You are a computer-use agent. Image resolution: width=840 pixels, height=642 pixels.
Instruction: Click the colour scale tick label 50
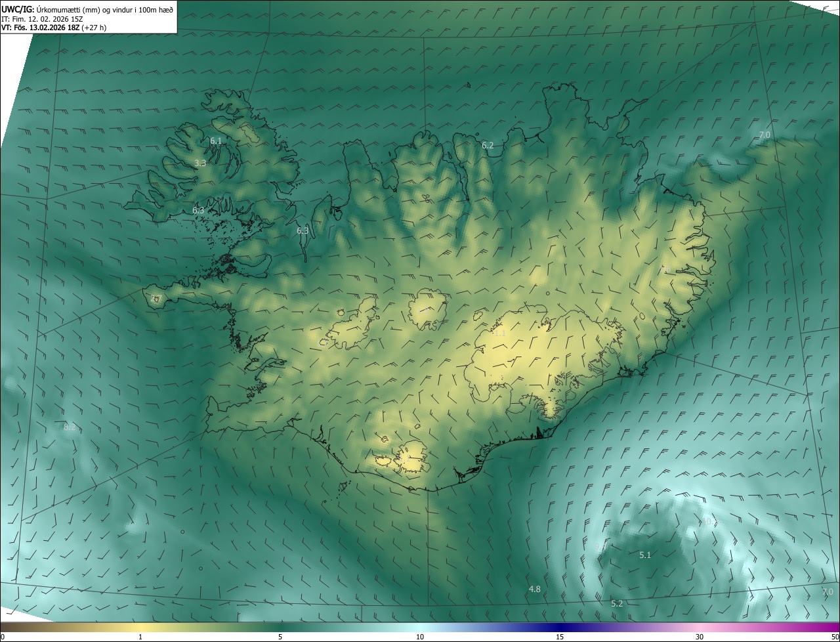coord(835,637)
